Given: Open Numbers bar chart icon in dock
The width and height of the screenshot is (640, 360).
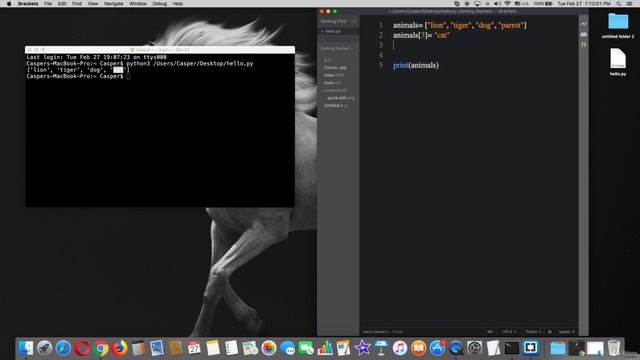Looking at the screenshot, I should [x=325, y=348].
